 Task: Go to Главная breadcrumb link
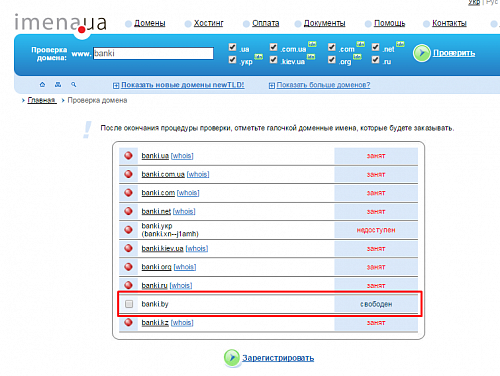(41, 100)
